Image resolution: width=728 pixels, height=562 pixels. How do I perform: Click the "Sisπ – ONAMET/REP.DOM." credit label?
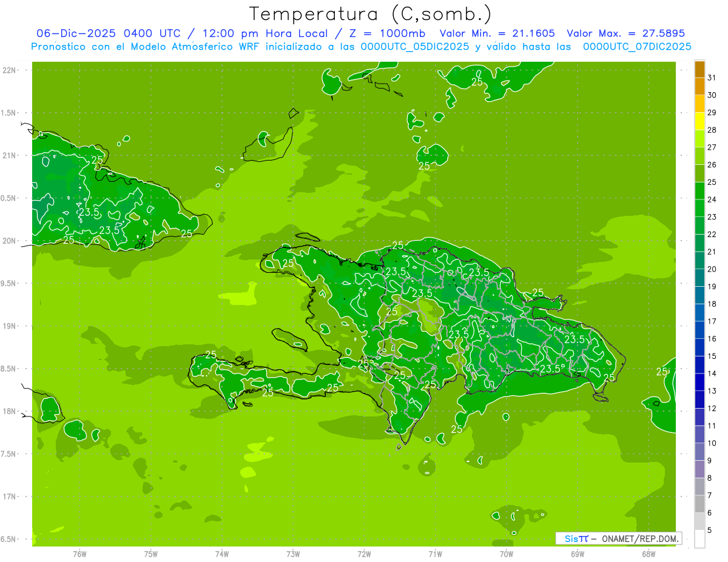[x=619, y=538]
